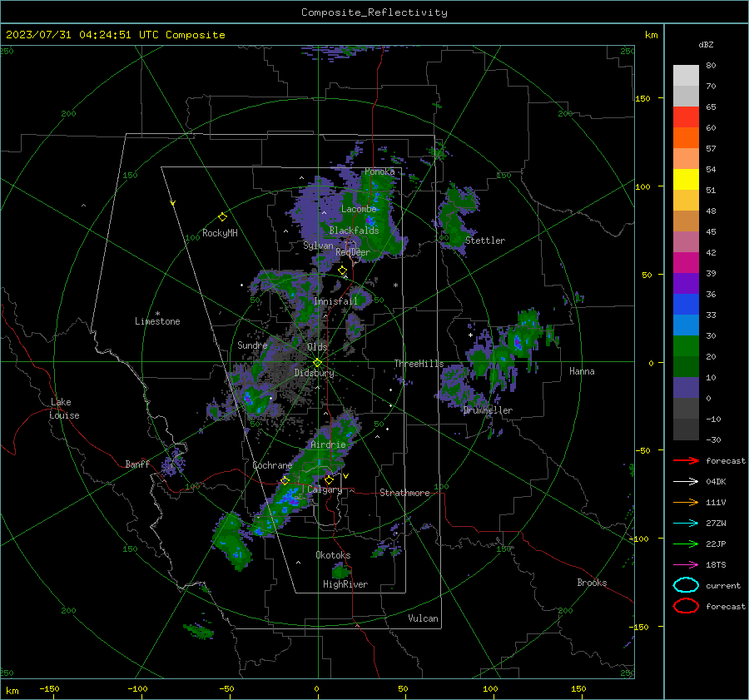Click the yellow diamond marker above RedDeer
This screenshot has height=700, width=749.
(342, 271)
